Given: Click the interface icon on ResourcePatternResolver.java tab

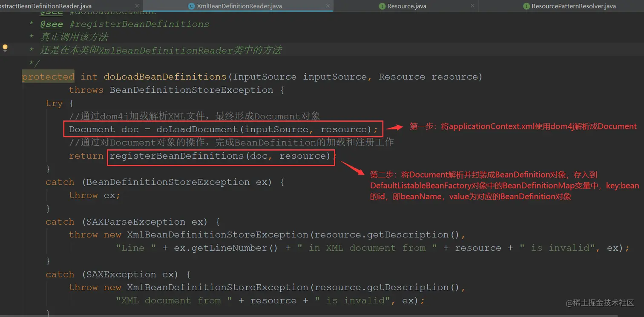Looking at the screenshot, I should click(x=527, y=6).
